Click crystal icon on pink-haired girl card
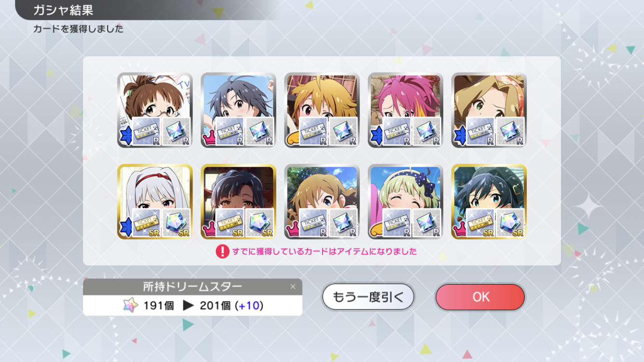Viewport: 644px width, 362px height. (427, 132)
